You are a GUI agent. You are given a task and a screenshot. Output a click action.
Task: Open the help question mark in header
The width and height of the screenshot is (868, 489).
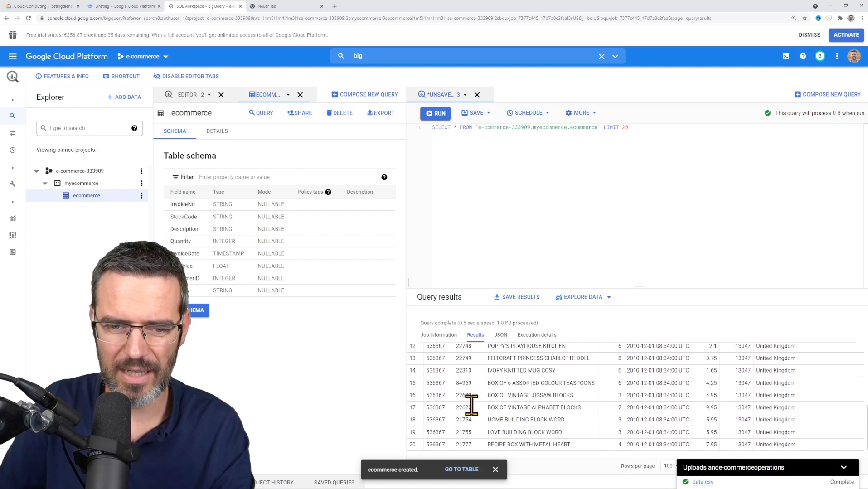click(803, 56)
